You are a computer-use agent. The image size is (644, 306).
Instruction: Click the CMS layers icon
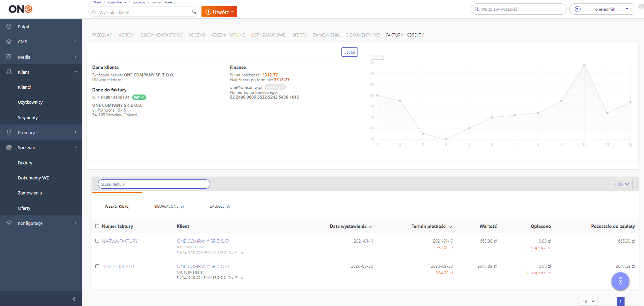pos(9,42)
